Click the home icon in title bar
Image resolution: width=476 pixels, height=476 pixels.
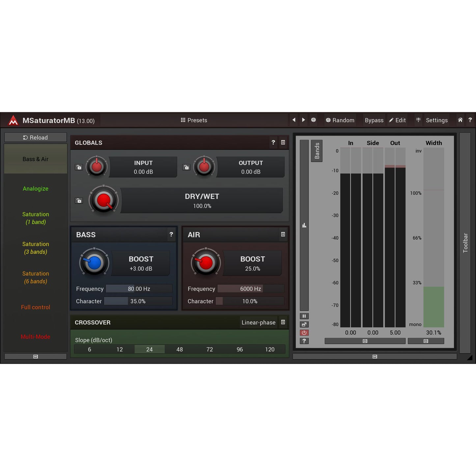click(x=460, y=120)
